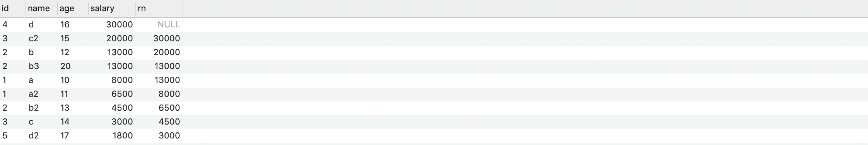Select the NULL cell in rn column
Viewport: 868px width, 145px height.
point(159,25)
